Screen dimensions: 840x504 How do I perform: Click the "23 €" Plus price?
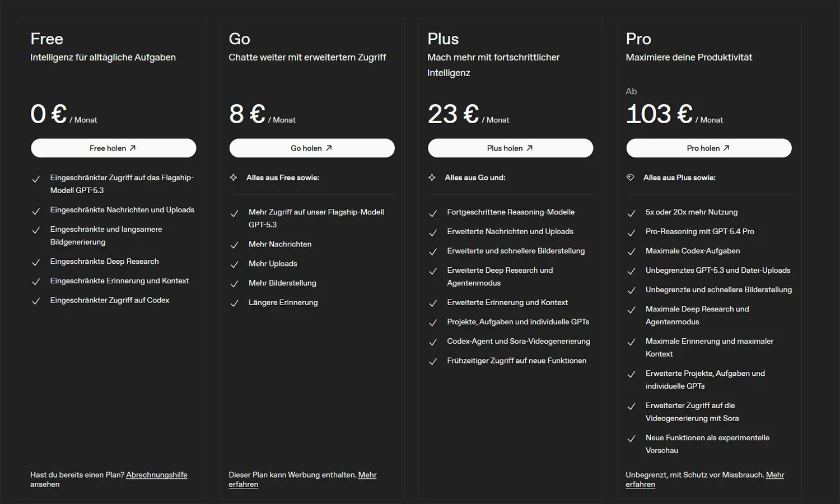pyautogui.click(x=453, y=114)
